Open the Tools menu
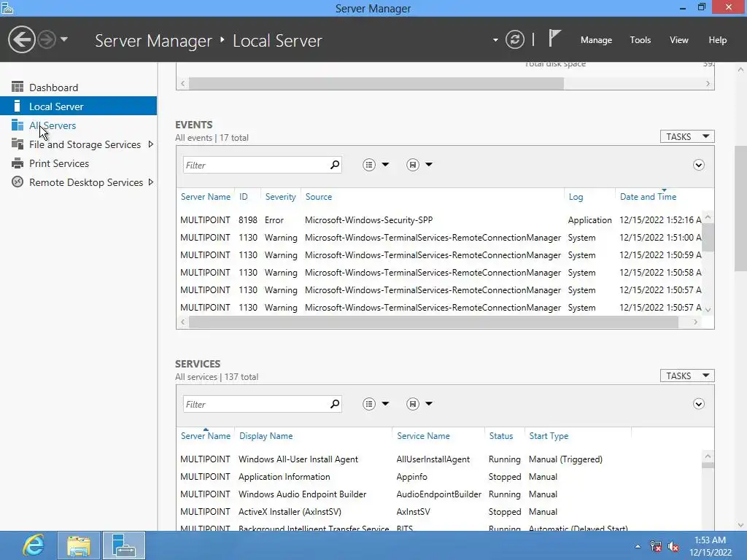This screenshot has width=747, height=560. pyautogui.click(x=640, y=40)
